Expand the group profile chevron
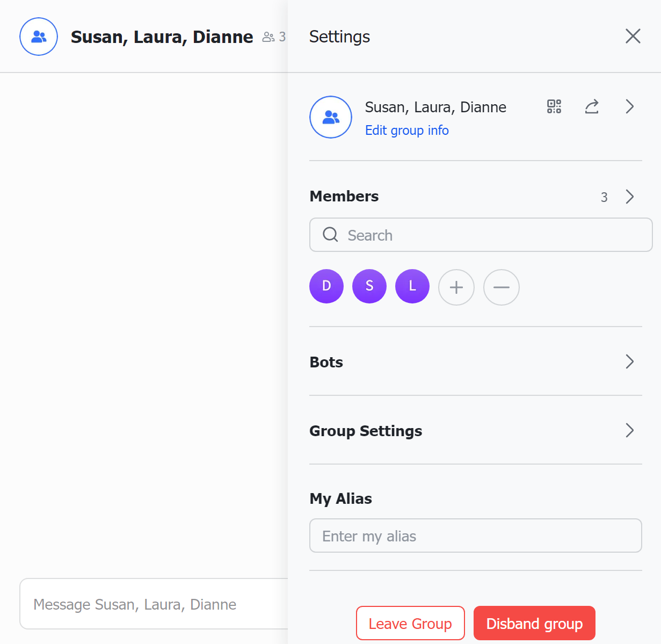 click(630, 106)
